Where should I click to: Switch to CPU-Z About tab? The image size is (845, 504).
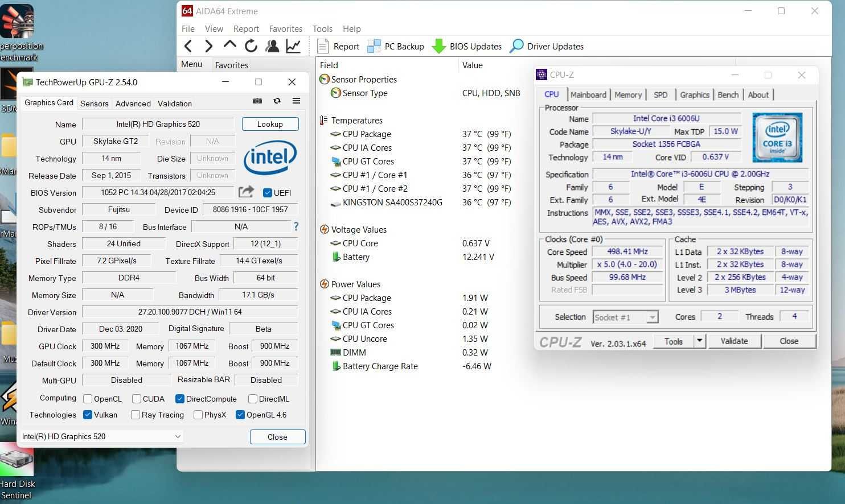pyautogui.click(x=758, y=95)
